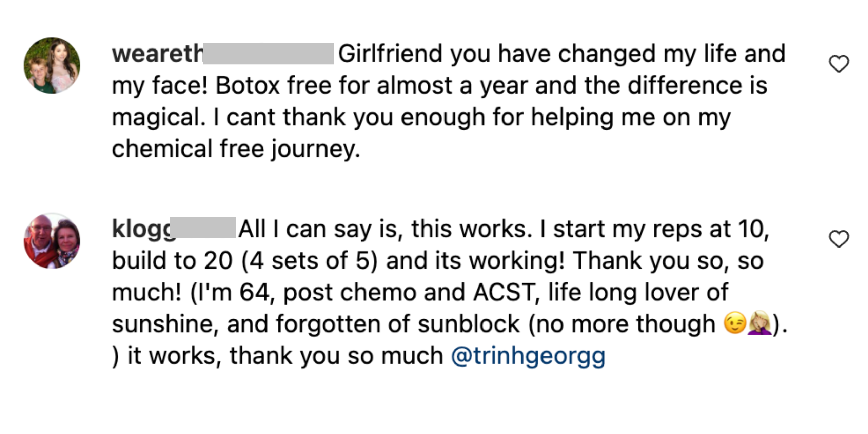Click the facepalm woman emoji

coord(759,323)
